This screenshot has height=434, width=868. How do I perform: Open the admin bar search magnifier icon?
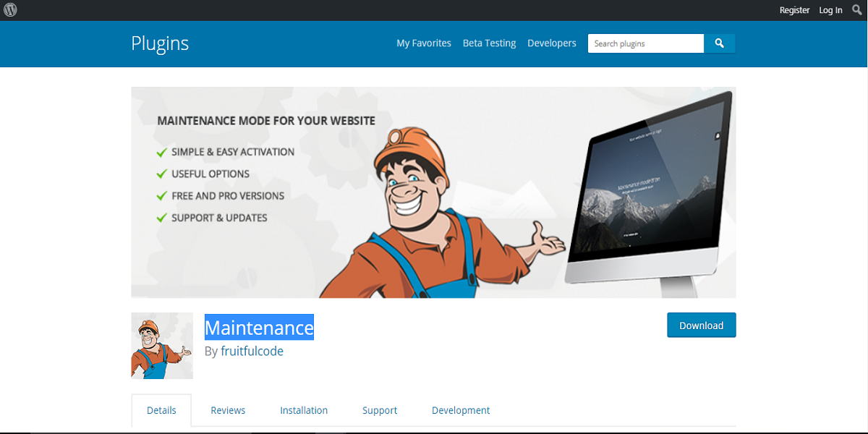pyautogui.click(x=857, y=10)
